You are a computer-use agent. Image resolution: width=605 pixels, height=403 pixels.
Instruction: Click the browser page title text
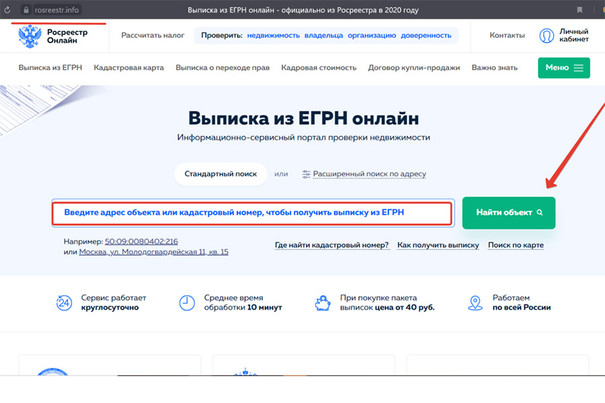coord(303,10)
